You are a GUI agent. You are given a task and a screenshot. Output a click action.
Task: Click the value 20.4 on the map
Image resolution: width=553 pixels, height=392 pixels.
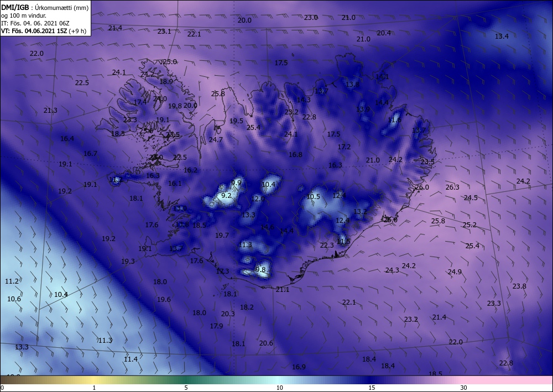point(384,33)
